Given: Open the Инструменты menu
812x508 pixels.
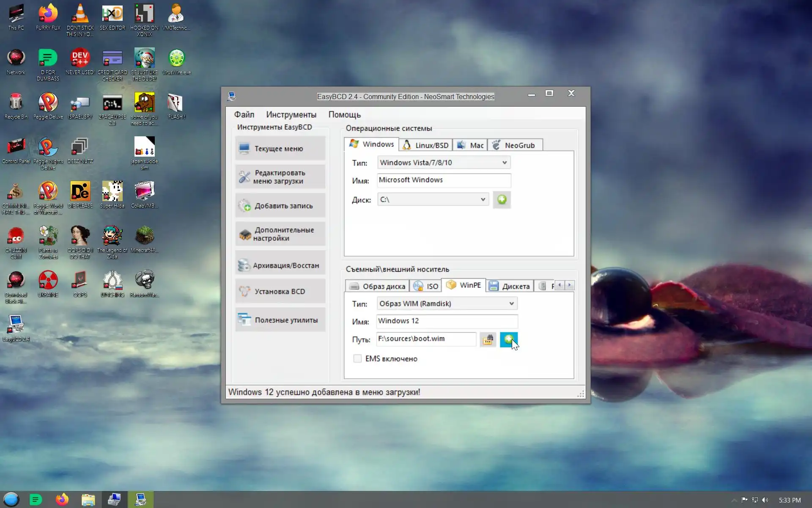Looking at the screenshot, I should click(x=291, y=115).
